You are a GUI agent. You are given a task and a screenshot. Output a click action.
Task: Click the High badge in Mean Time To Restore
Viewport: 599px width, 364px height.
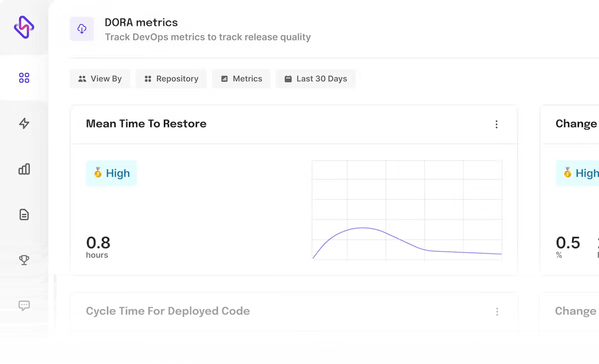pyautogui.click(x=112, y=173)
